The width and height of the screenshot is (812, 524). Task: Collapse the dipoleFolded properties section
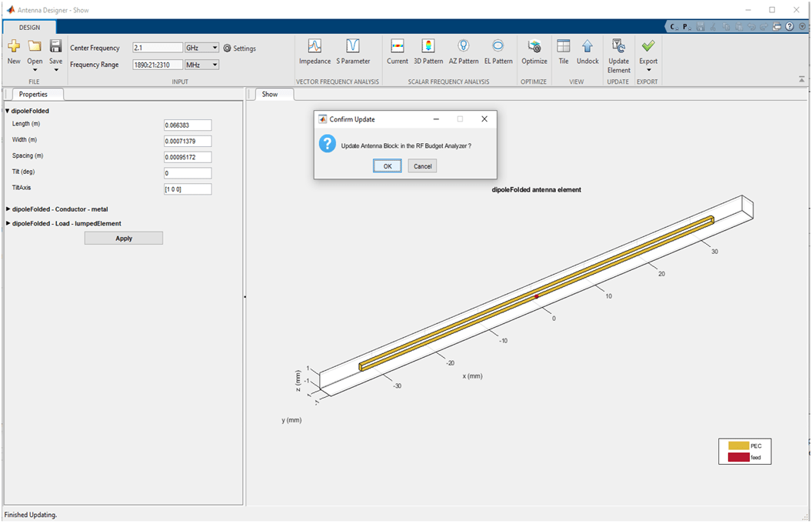point(7,111)
